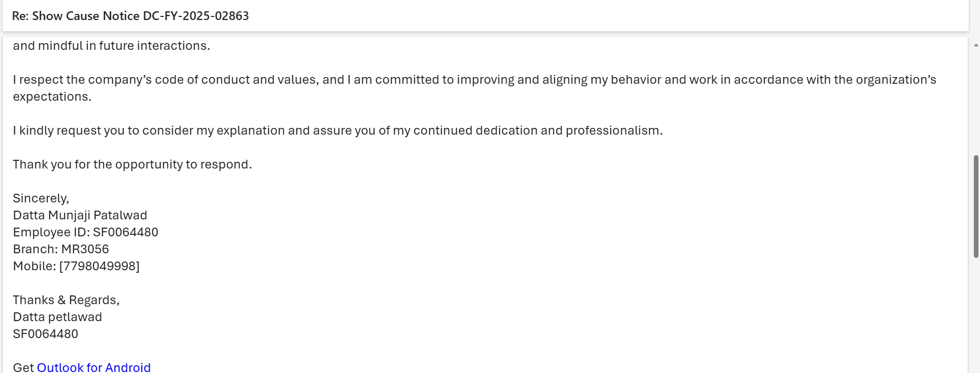
Task: Click the 'Sincerely,' closing line
Action: (x=41, y=198)
